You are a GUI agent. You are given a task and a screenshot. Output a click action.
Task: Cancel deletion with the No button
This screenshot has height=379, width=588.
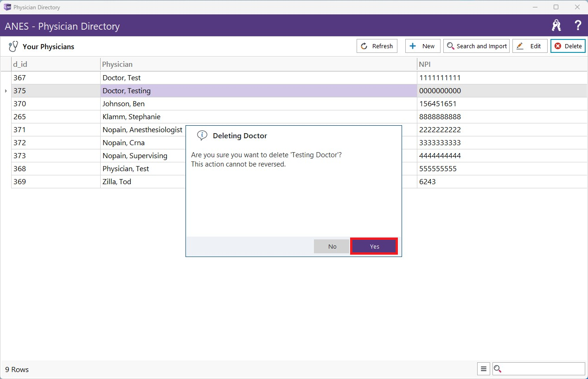click(332, 246)
